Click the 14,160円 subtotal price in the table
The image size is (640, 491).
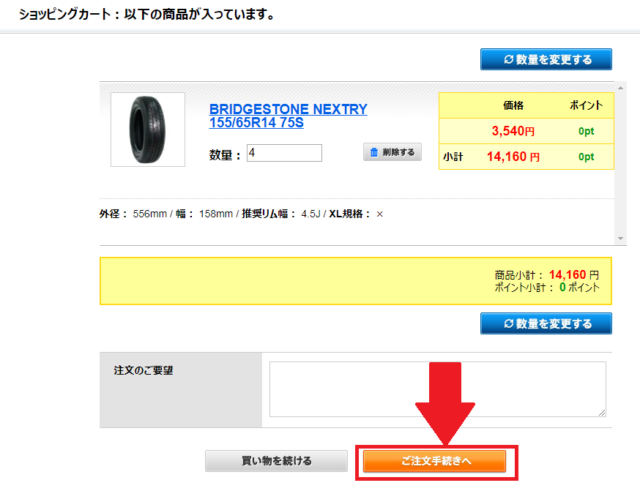tap(513, 157)
